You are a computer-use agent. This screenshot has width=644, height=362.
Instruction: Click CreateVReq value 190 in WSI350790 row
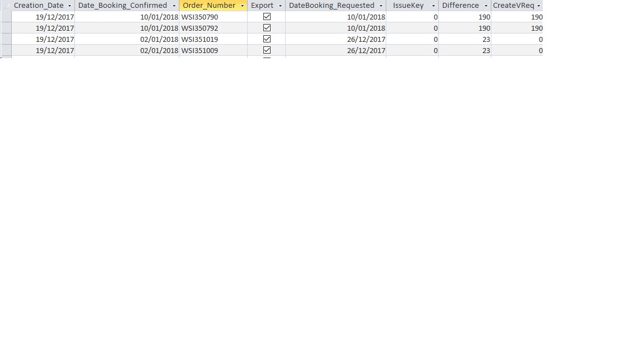point(517,17)
